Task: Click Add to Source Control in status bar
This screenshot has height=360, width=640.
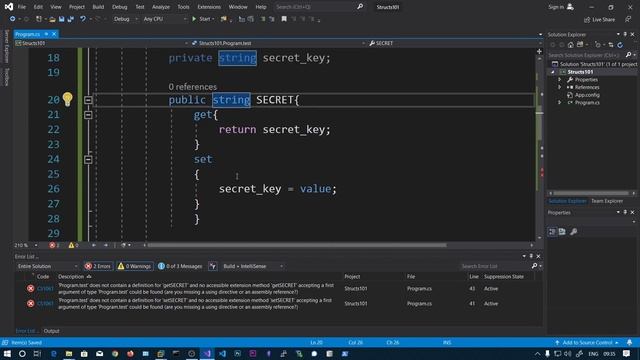Action: pyautogui.click(x=587, y=342)
